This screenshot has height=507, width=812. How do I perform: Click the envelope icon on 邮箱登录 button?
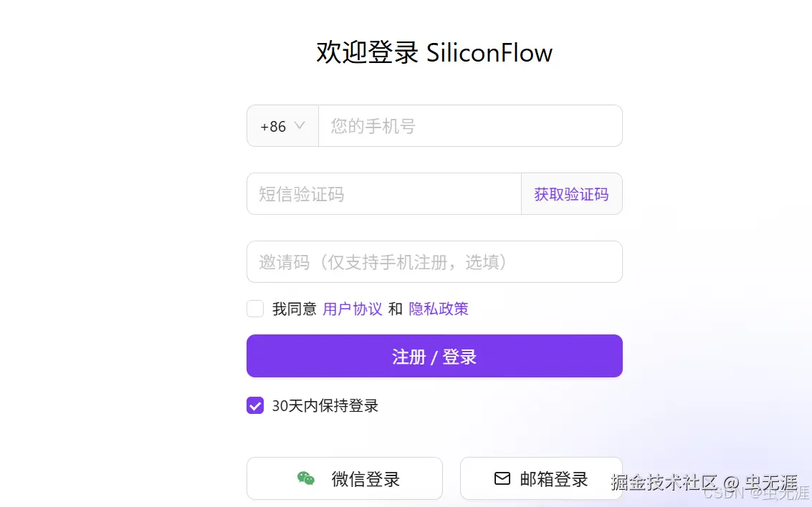(x=502, y=478)
